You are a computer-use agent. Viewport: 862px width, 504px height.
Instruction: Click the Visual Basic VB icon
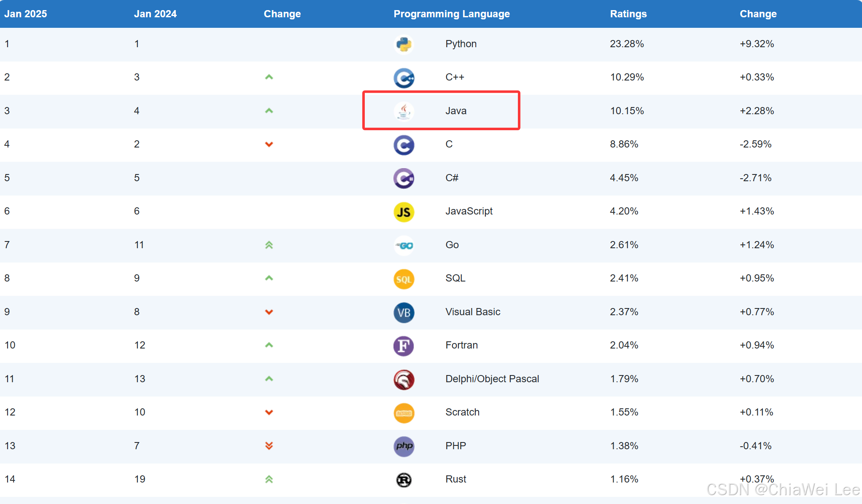tap(404, 313)
